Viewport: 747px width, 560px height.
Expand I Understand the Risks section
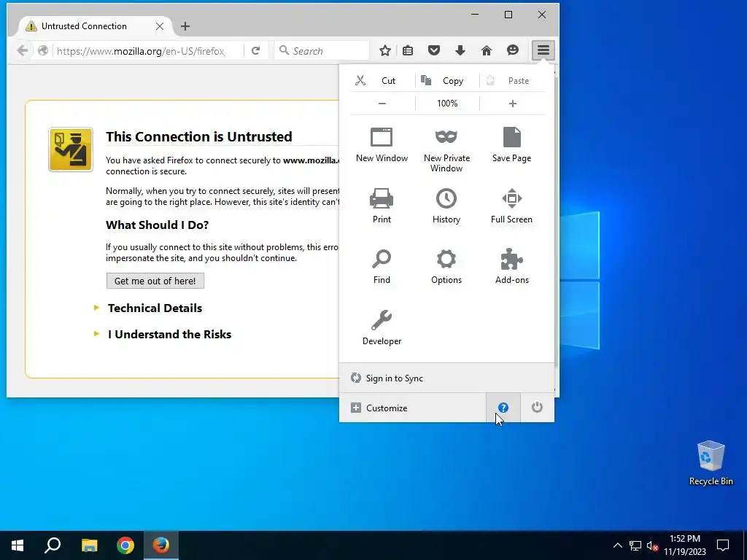click(169, 334)
